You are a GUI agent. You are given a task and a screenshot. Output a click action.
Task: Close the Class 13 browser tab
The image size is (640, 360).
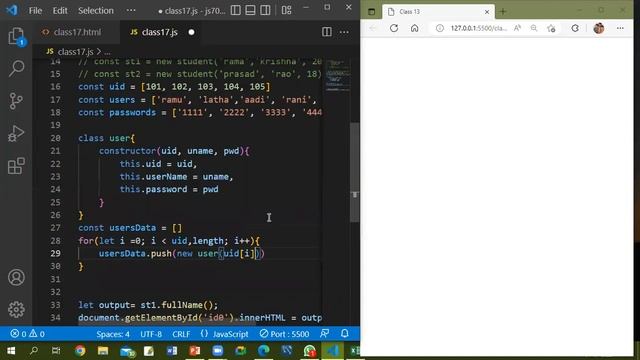click(487, 12)
